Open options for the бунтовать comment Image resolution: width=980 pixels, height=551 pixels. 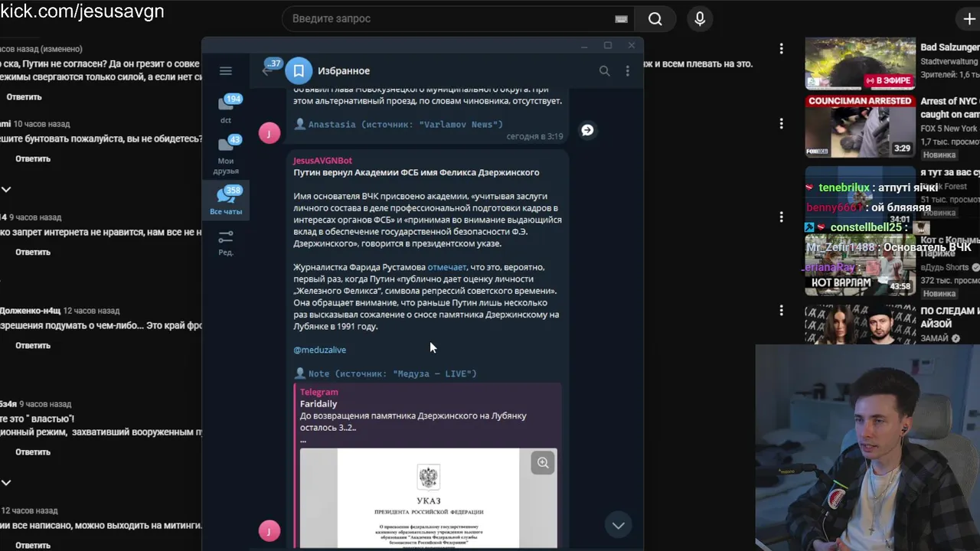click(x=781, y=123)
